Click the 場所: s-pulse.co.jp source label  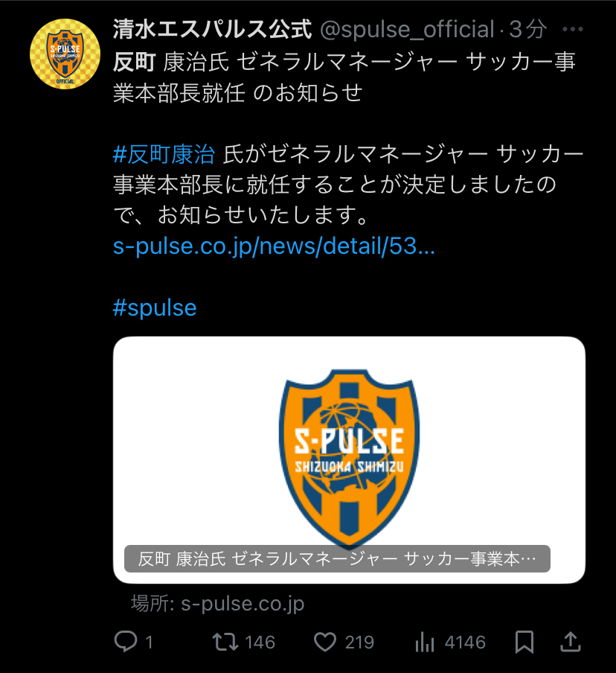tap(217, 604)
